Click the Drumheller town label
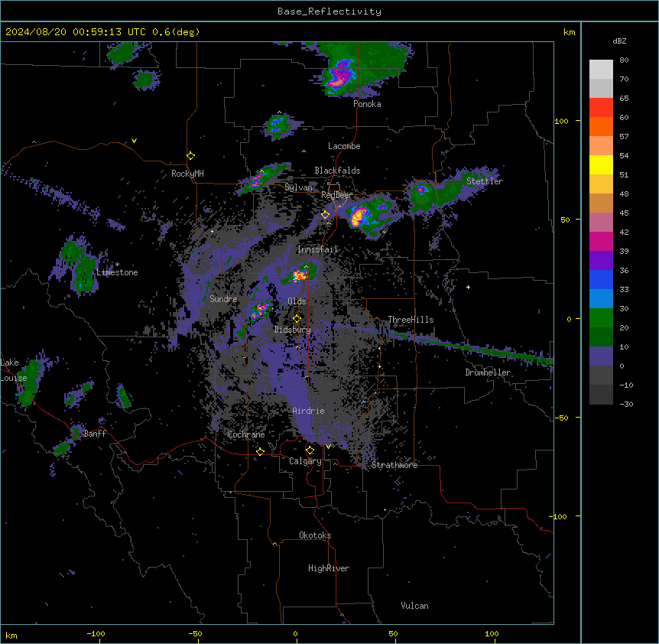659x644 pixels. tap(488, 372)
